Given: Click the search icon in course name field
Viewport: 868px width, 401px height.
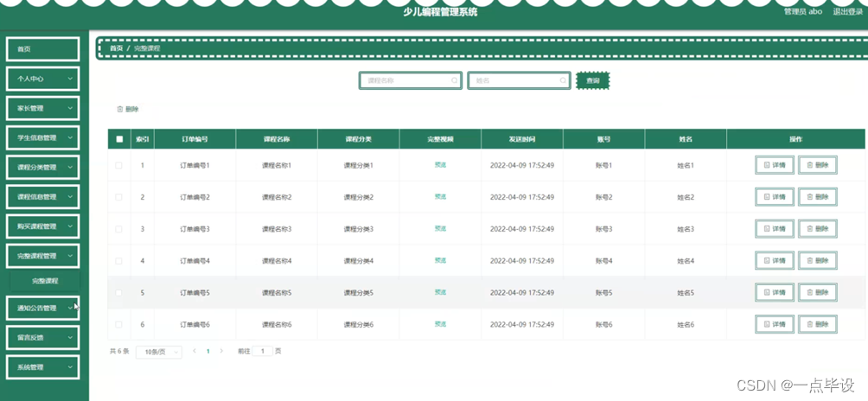Looking at the screenshot, I should (x=455, y=80).
